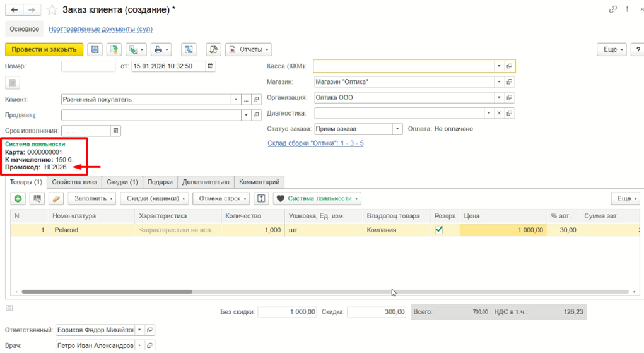Go forward with the right arrow button

coord(32,10)
